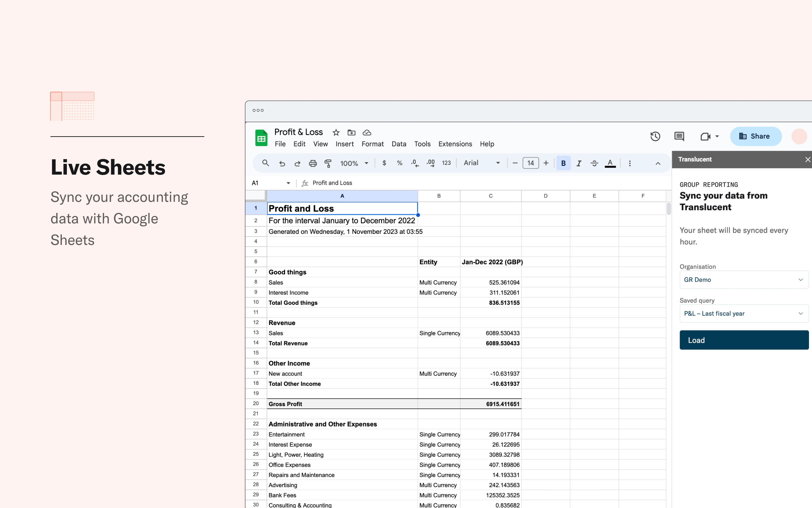Open the text color picker
812x508 pixels.
point(610,164)
